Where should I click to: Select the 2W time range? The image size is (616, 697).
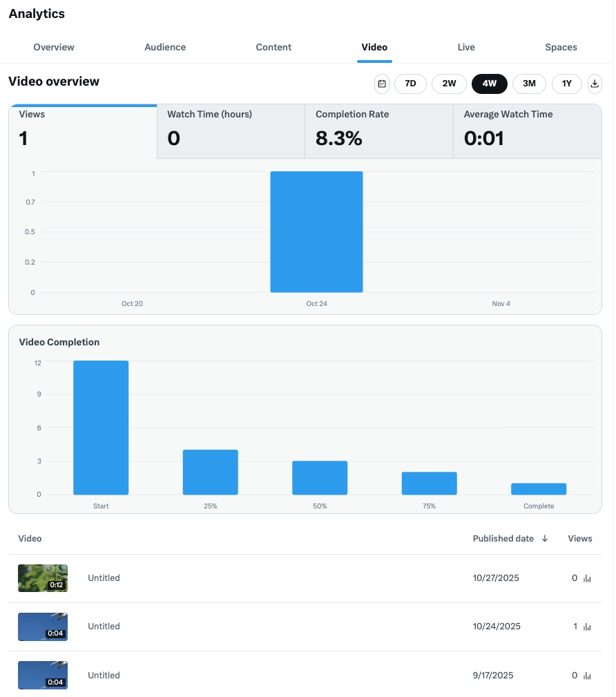pyautogui.click(x=449, y=84)
